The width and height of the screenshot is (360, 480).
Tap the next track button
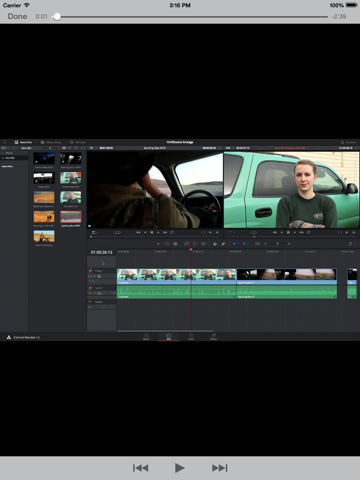[x=220, y=468]
